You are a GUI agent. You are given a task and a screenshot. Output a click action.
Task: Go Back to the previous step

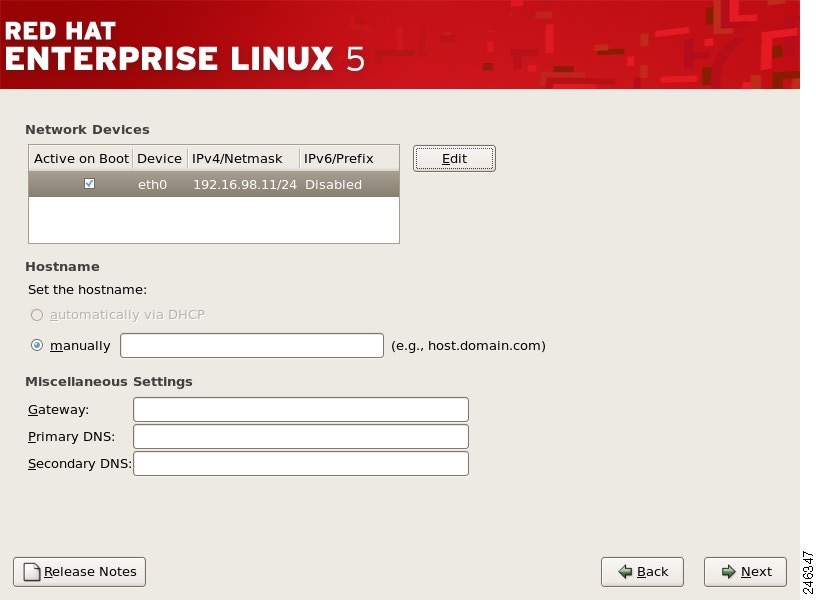point(642,572)
